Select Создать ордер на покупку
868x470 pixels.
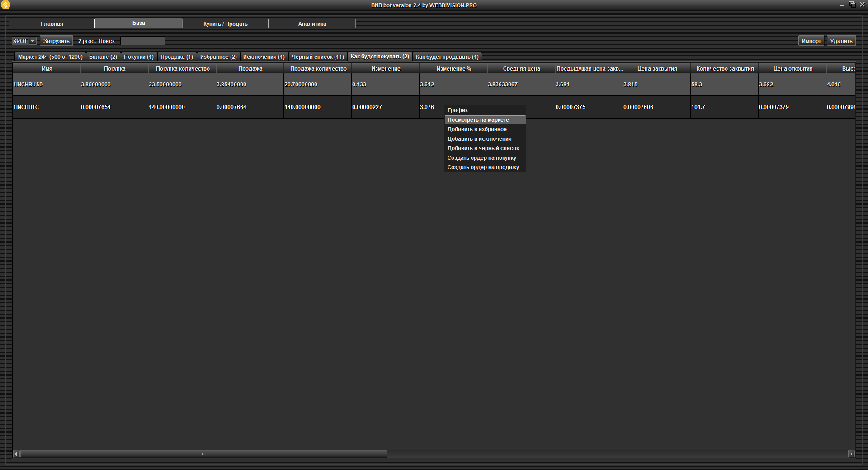pos(481,158)
